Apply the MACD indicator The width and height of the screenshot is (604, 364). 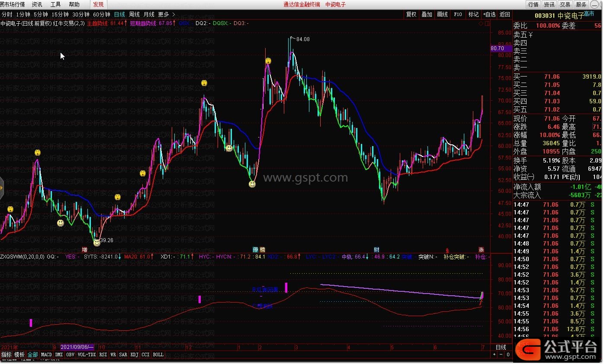click(x=46, y=354)
